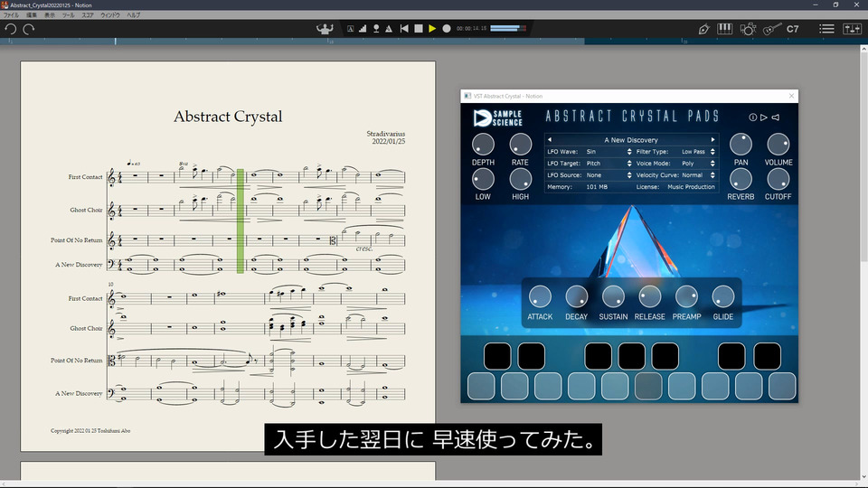Click the DEPTH knob
Image resolution: width=868 pixels, height=488 pixels.
[x=483, y=145]
